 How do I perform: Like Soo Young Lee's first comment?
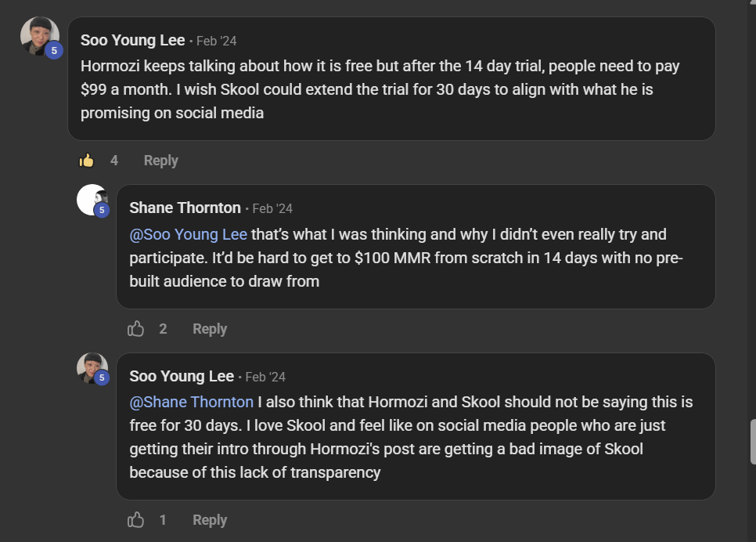click(87, 161)
